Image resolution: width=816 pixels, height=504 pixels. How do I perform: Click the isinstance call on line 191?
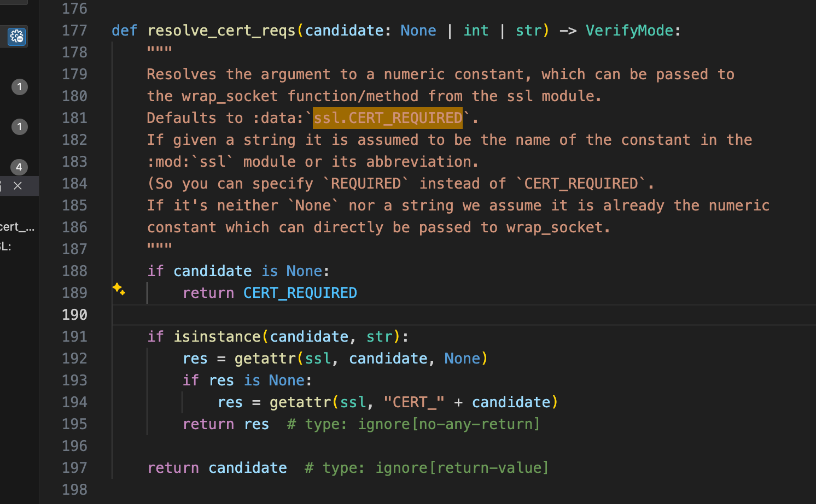pos(217,337)
